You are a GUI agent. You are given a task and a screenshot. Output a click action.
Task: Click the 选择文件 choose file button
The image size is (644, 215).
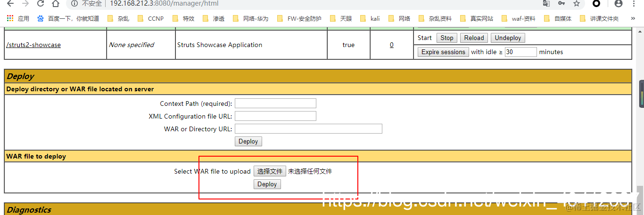coord(270,171)
